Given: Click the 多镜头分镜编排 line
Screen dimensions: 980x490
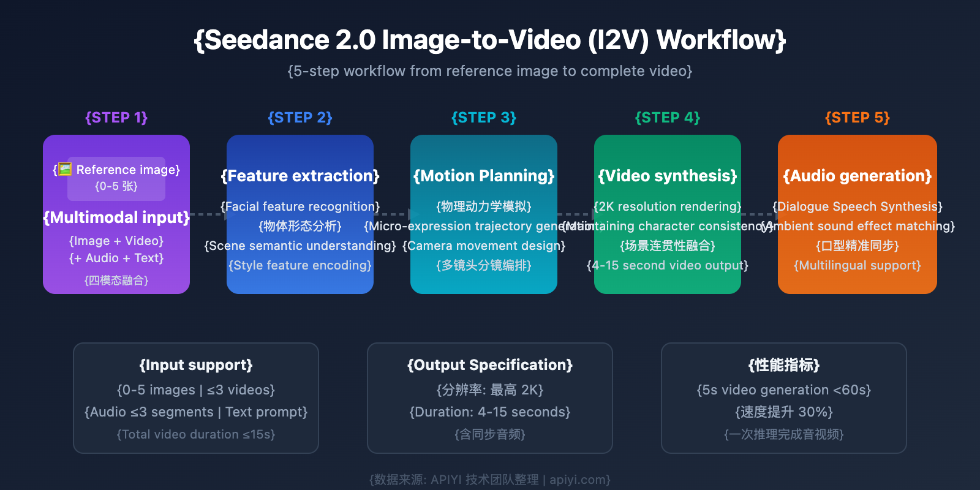Looking at the screenshot, I should (x=484, y=265).
